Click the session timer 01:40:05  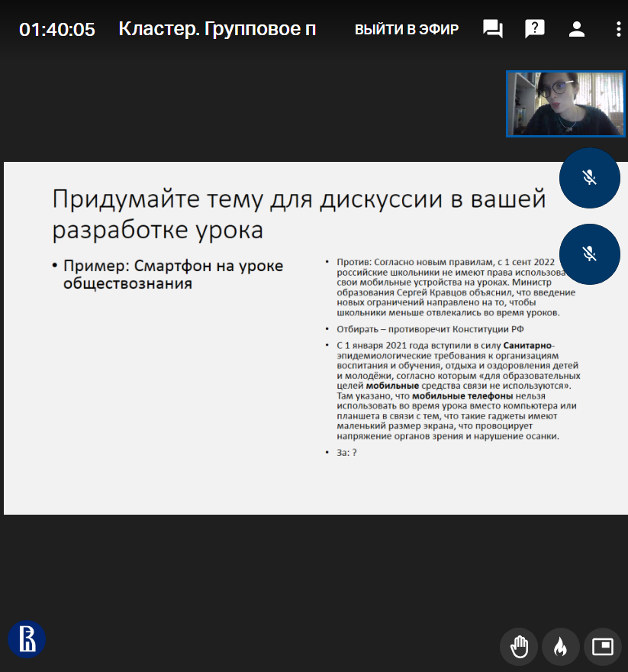(x=57, y=30)
